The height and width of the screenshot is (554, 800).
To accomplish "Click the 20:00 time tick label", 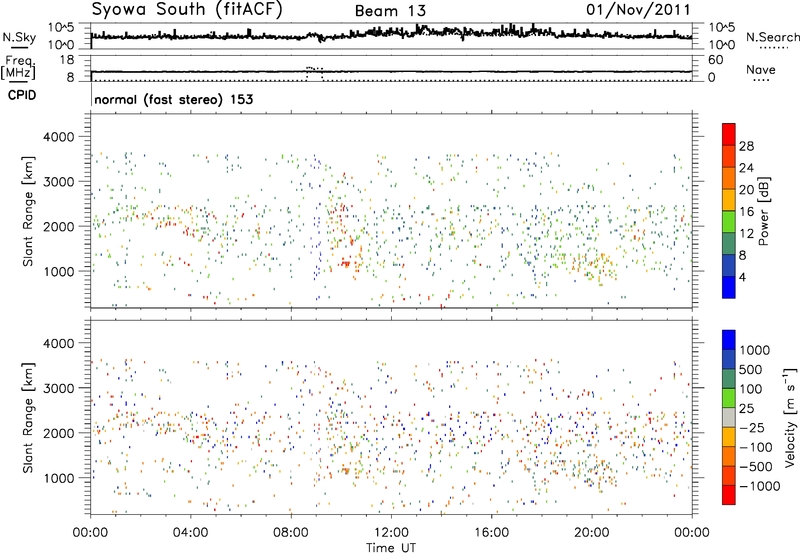I will click(592, 533).
